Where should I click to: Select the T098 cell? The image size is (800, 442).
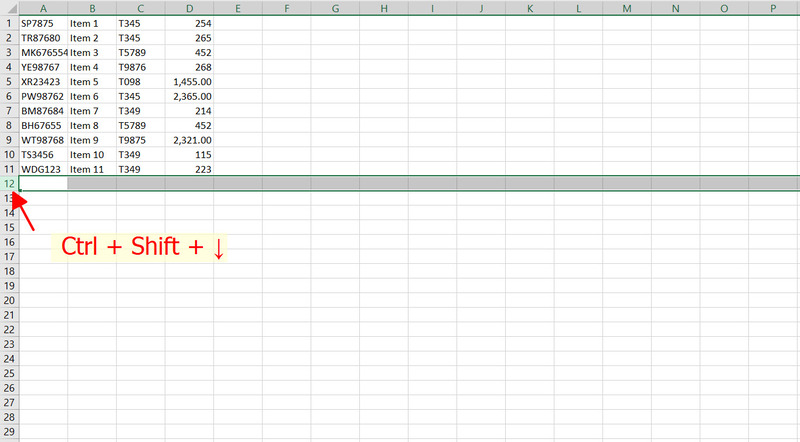click(140, 81)
